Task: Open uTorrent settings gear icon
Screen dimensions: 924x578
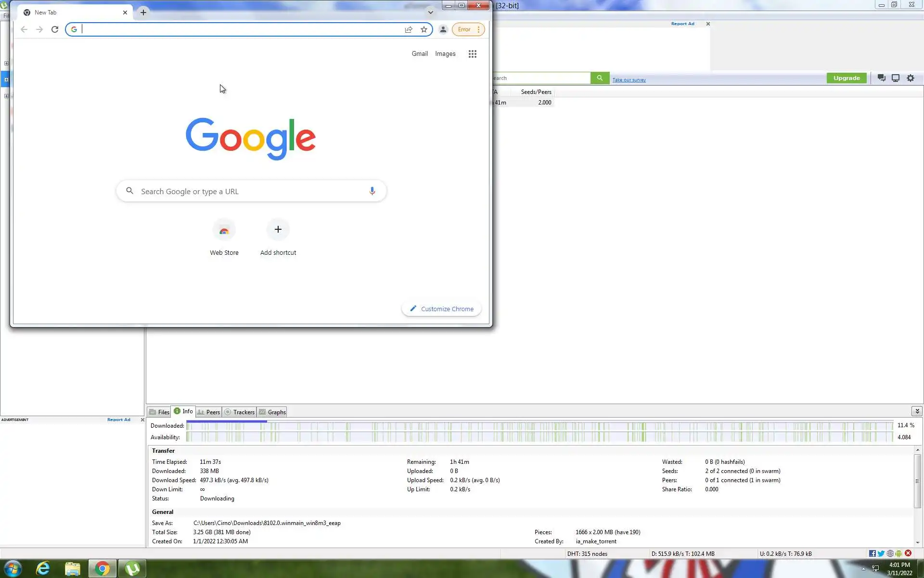Action: [910, 78]
